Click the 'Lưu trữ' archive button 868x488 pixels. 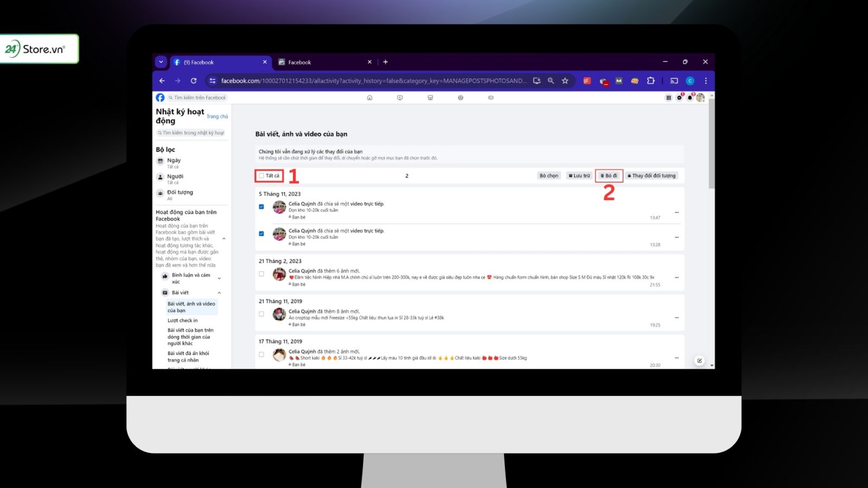pyautogui.click(x=579, y=176)
